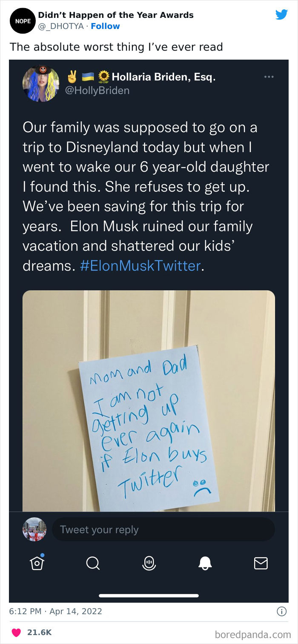Click the tweet info icon
Image resolution: width=298 pixels, height=644 pixels.
[x=281, y=611]
